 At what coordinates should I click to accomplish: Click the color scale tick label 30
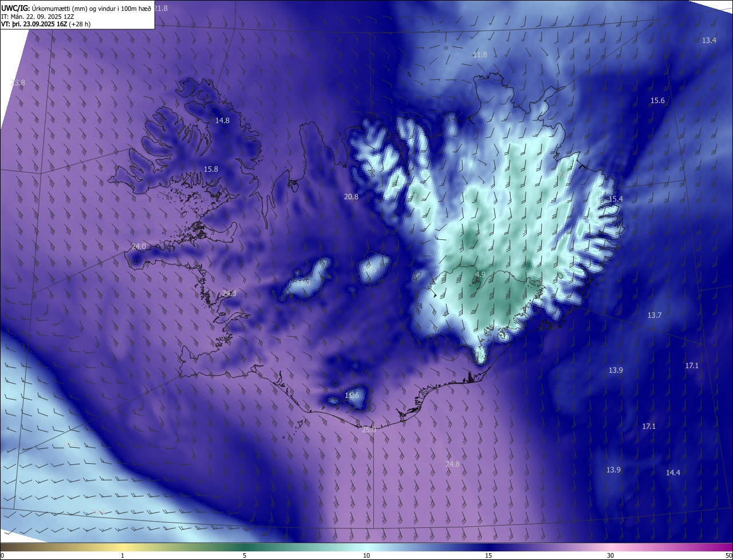point(610,555)
